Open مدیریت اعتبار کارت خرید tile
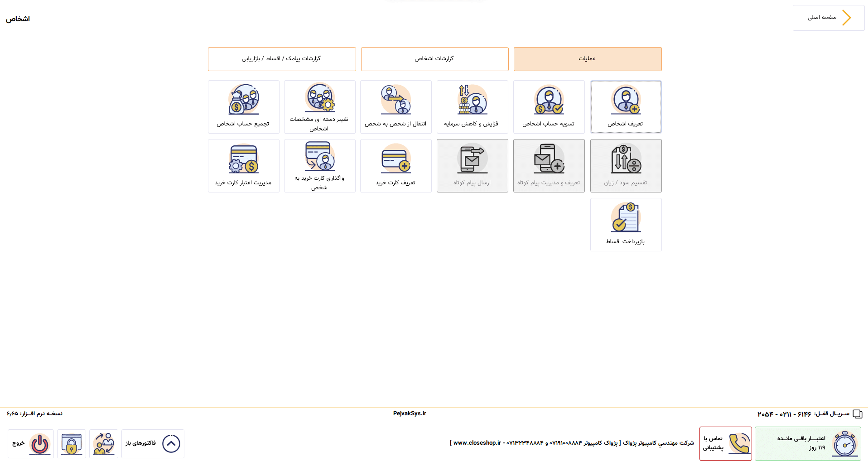The height and width of the screenshot is (466, 868). pyautogui.click(x=243, y=166)
